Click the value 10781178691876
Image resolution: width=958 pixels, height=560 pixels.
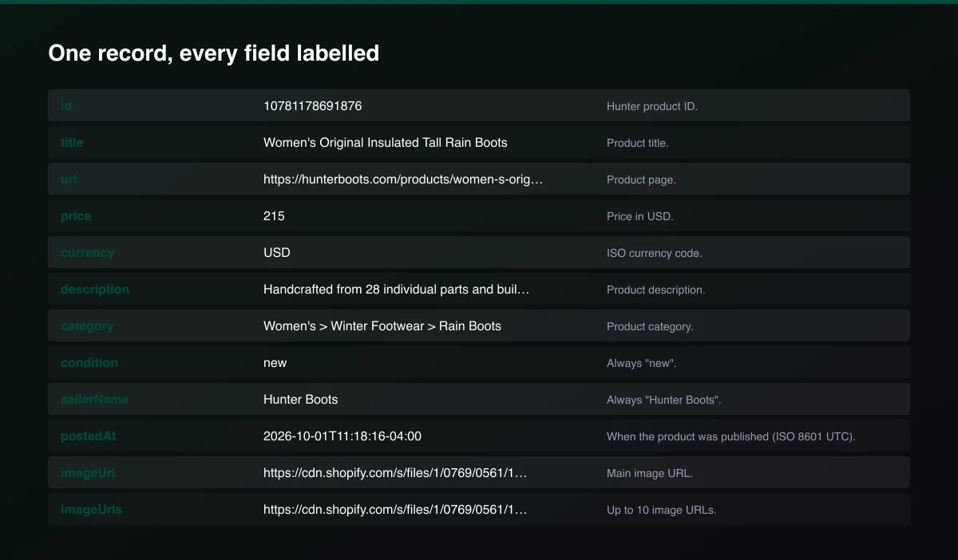312,105
